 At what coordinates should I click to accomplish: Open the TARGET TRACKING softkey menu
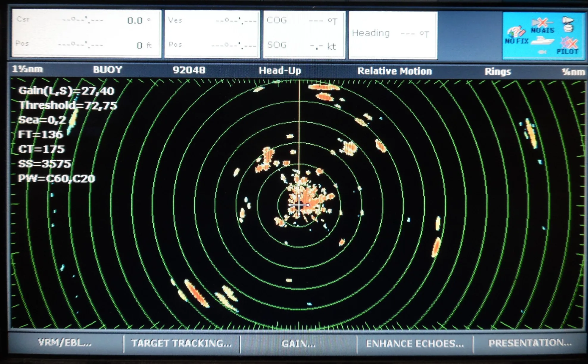pos(181,343)
